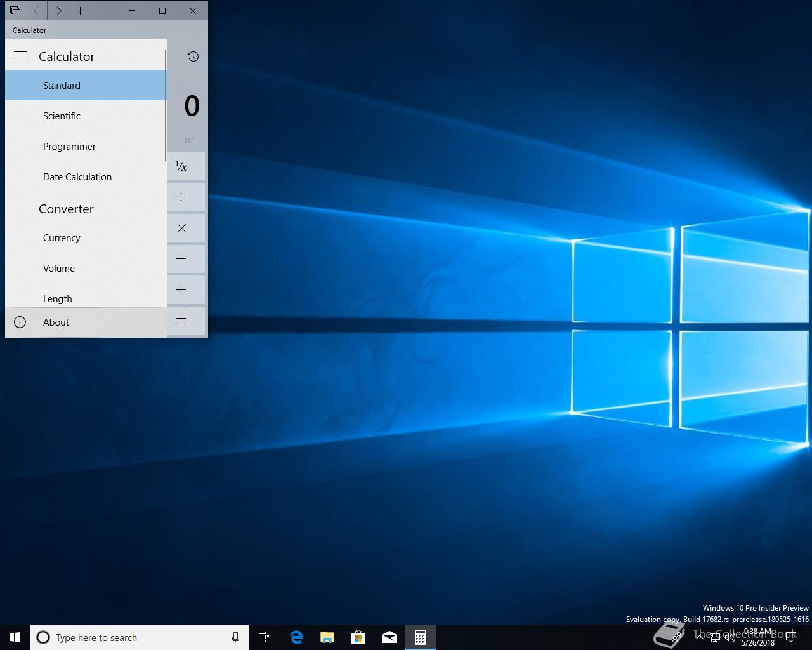Click the navigation menu scrollbar
Image resolution: width=812 pixels, height=650 pixels.
[x=166, y=105]
